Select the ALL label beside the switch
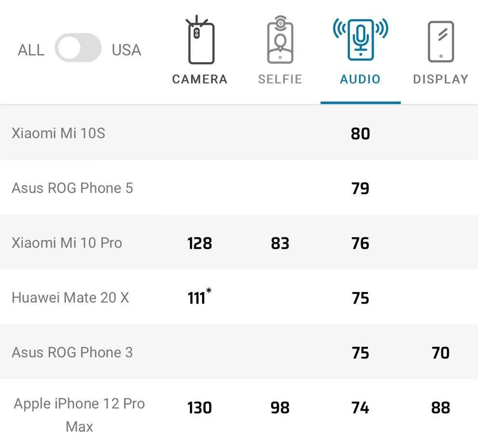Screen dimensions: 478x448 coord(31,50)
